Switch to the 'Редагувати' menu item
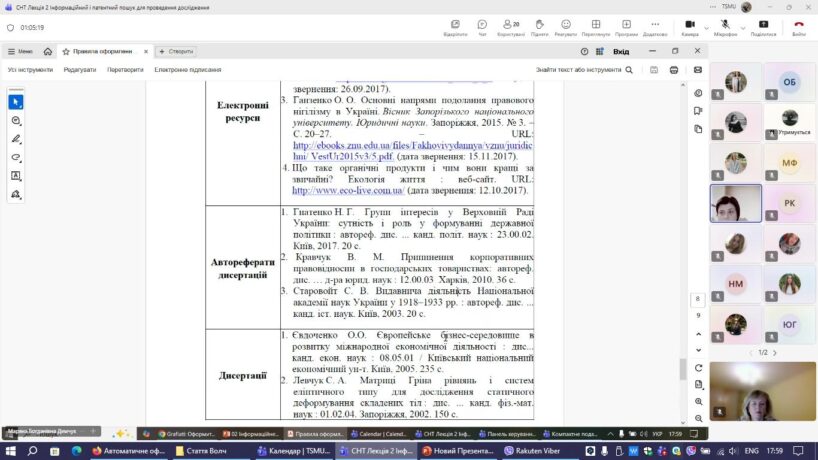This screenshot has width=818, height=460. pyautogui.click(x=80, y=70)
